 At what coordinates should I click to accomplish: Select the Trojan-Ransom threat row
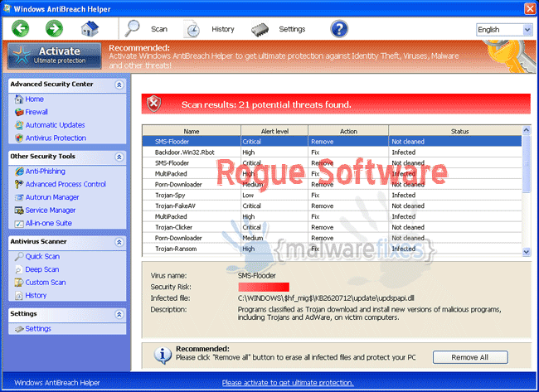click(332, 249)
